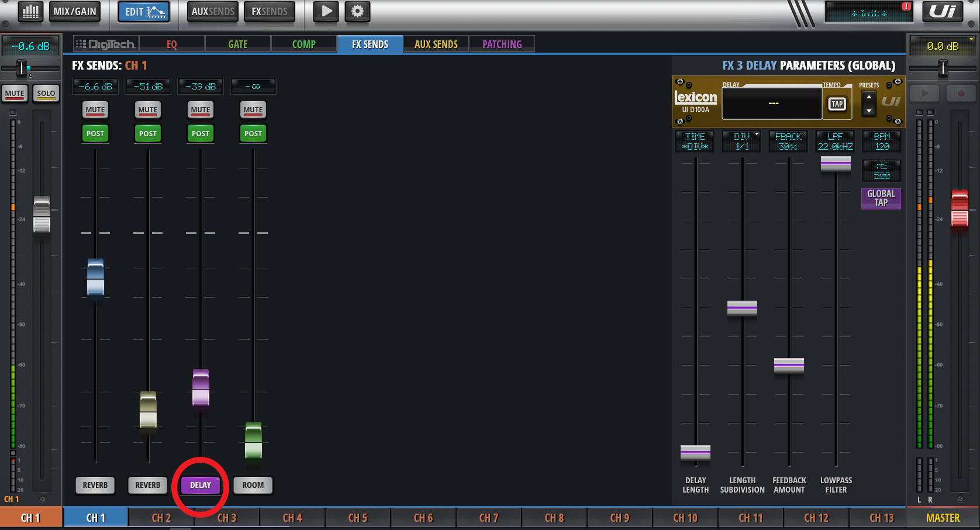
Task: Select CH 2 in channel bar
Action: pos(161,518)
